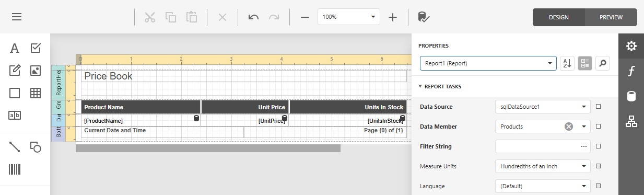Select the Unit Price header cell
Image resolution: width=644 pixels, height=195 pixels.
245,107
